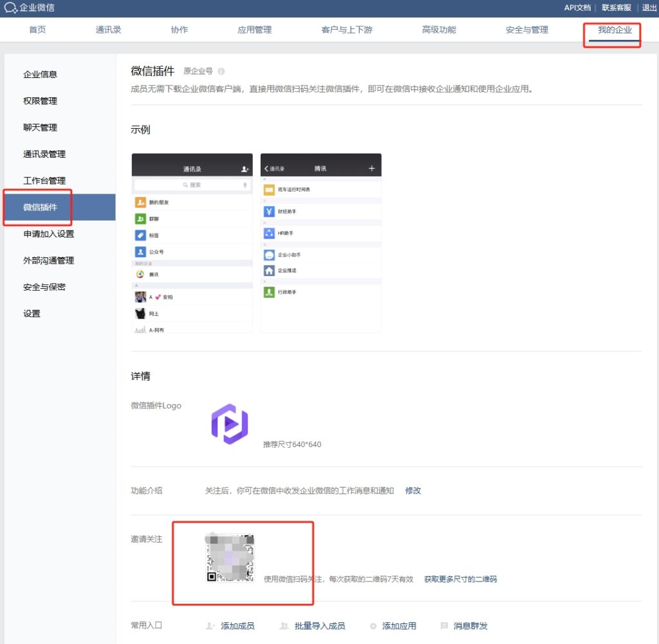Click the 消息群发 message icon

point(444,626)
